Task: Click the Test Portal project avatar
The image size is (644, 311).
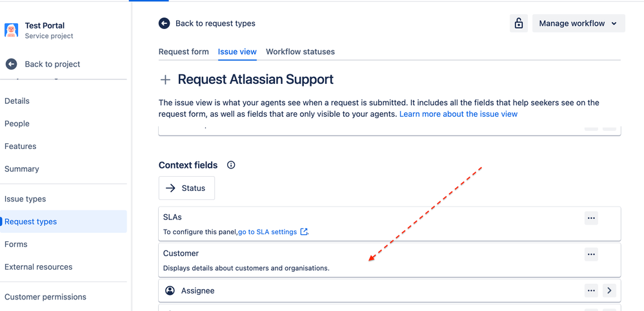Action: click(x=12, y=30)
